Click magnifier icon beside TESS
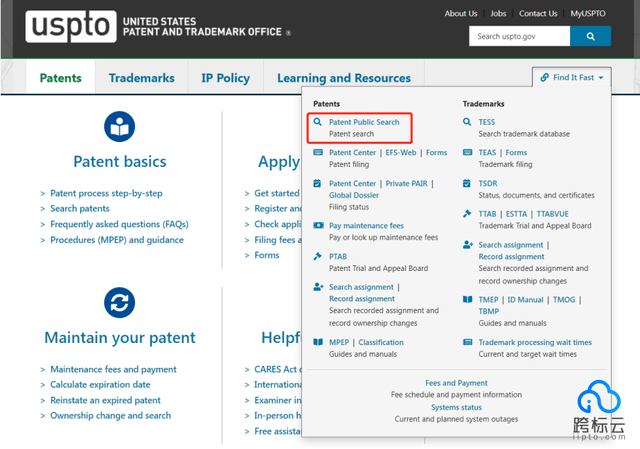The width and height of the screenshot is (640, 449). 467,122
